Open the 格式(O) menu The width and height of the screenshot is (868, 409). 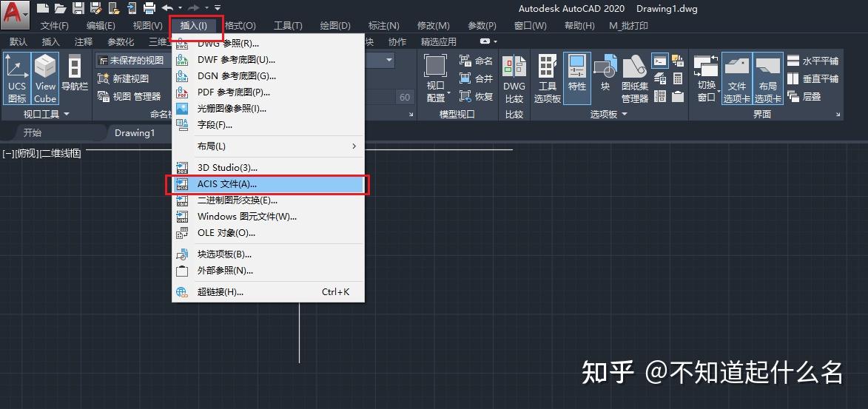(240, 25)
